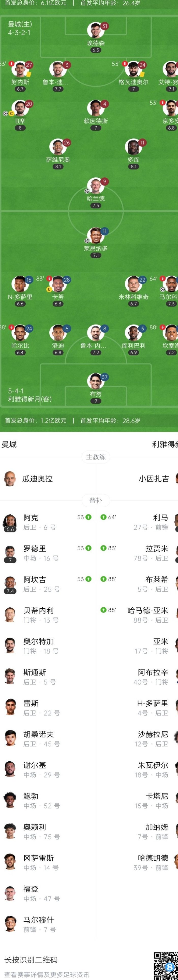Select the yellow card on 努内斯
Image resolution: width=178 pixels, height=980 pixels.
point(28,75)
